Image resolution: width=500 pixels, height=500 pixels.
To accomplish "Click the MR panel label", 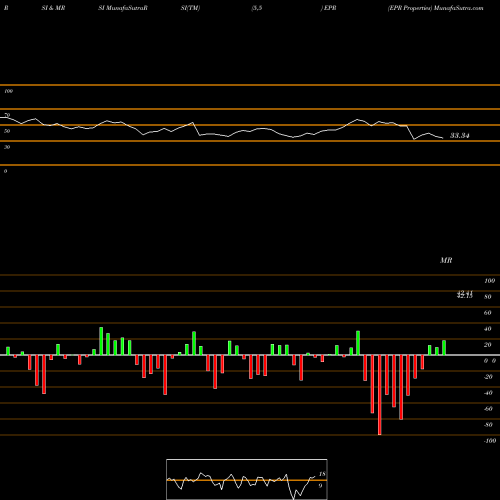I will tap(446, 260).
